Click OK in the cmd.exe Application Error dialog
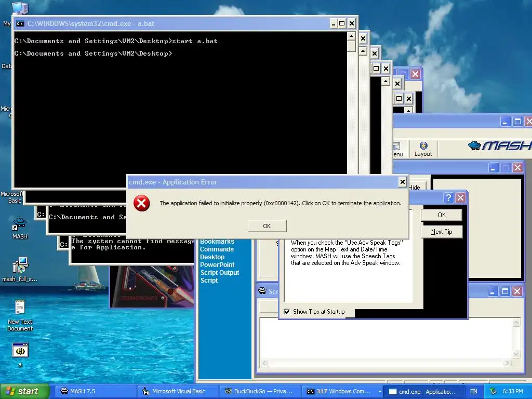This screenshot has height=399, width=532. point(267,226)
